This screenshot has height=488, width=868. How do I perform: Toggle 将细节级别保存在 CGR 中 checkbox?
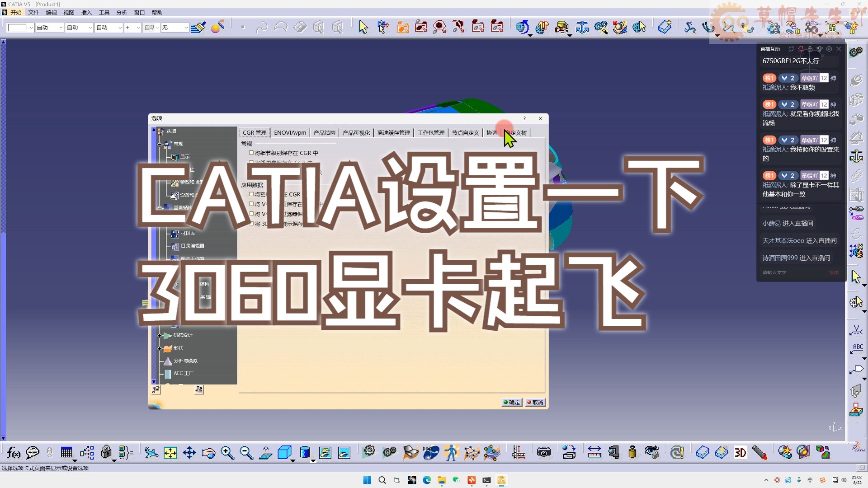[251, 153]
